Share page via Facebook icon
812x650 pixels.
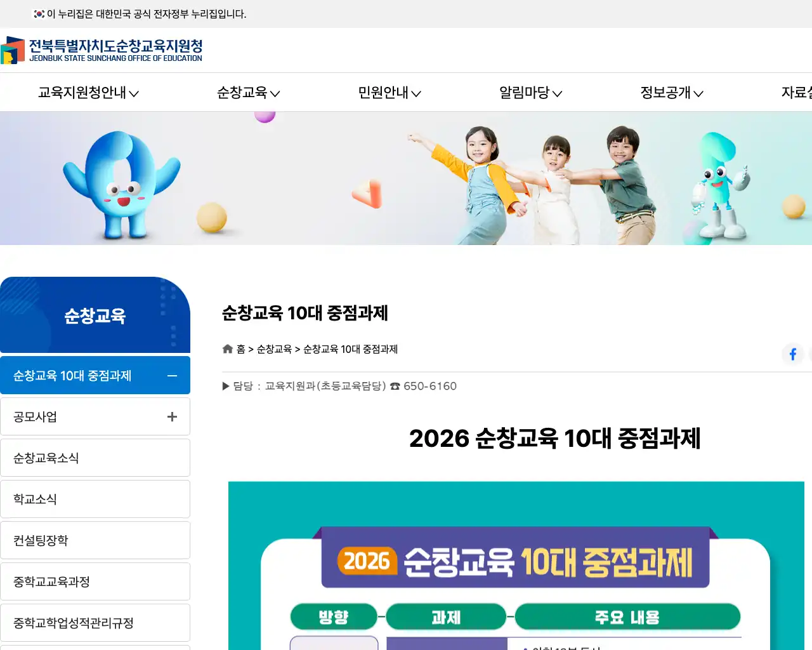coord(792,354)
